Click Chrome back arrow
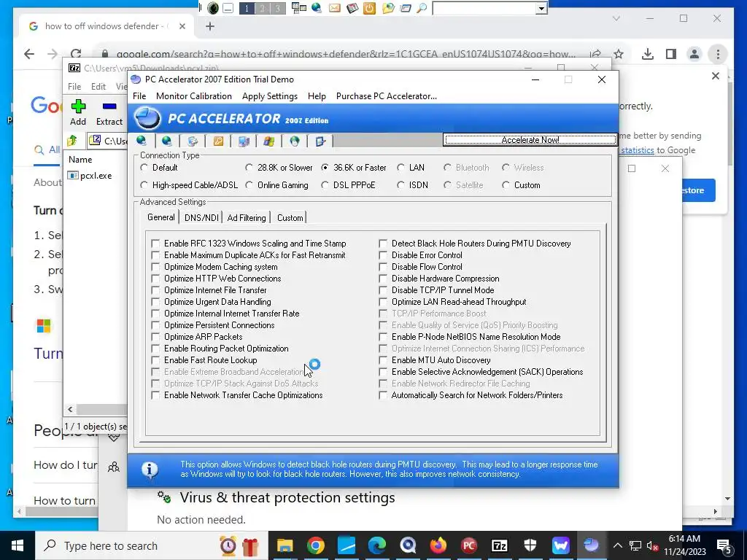This screenshot has height=560, width=747. pos(29,54)
